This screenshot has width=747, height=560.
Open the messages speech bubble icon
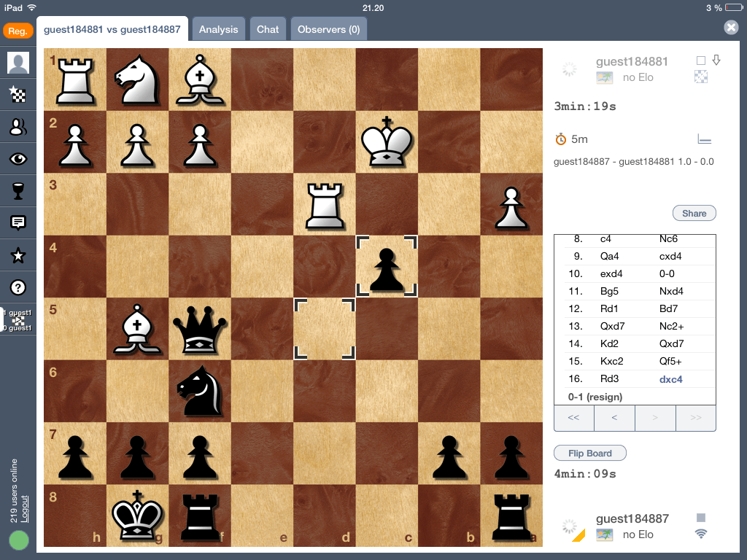pyautogui.click(x=18, y=223)
